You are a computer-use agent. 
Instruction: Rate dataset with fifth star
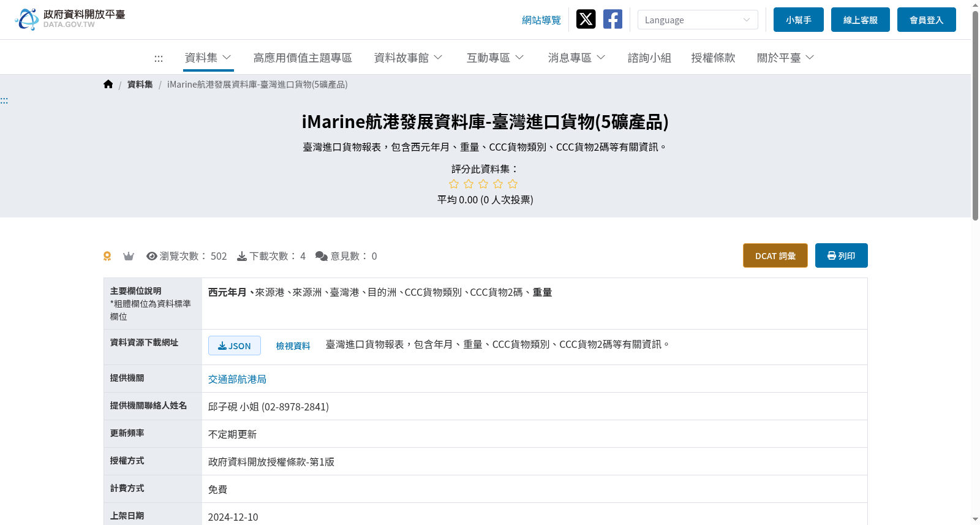click(x=513, y=184)
